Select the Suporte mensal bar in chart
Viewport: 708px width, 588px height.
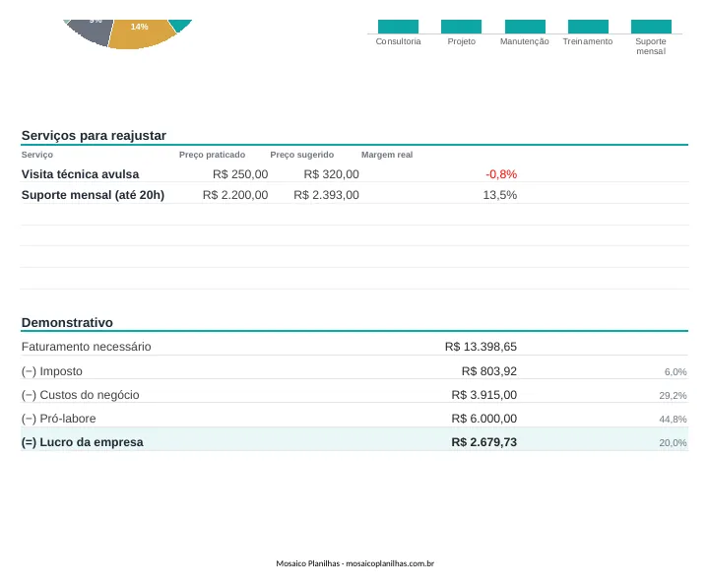click(x=651, y=27)
